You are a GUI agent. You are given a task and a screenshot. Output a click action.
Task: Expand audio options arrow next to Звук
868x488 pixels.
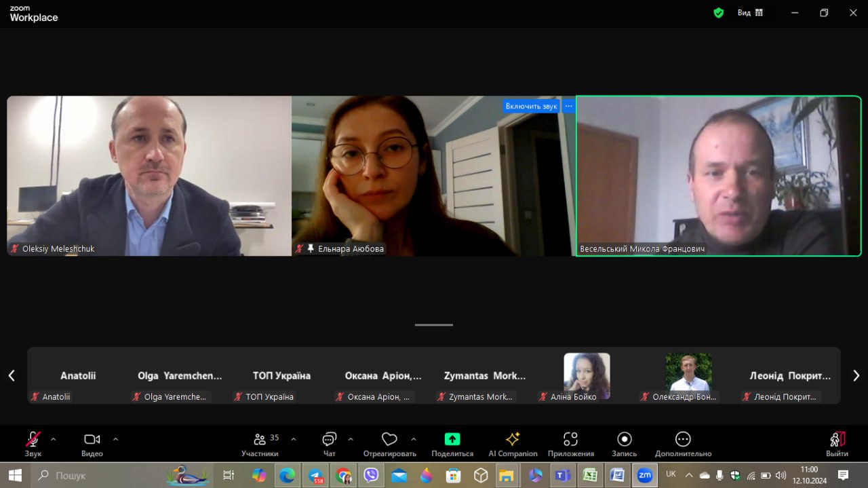[54, 439]
